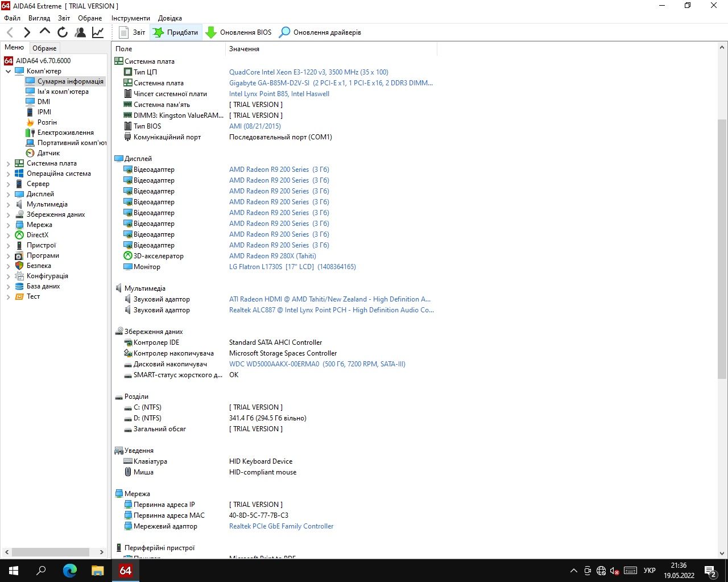Open the Інструменти menu
Image resolution: width=728 pixels, height=582 pixels.
[131, 18]
